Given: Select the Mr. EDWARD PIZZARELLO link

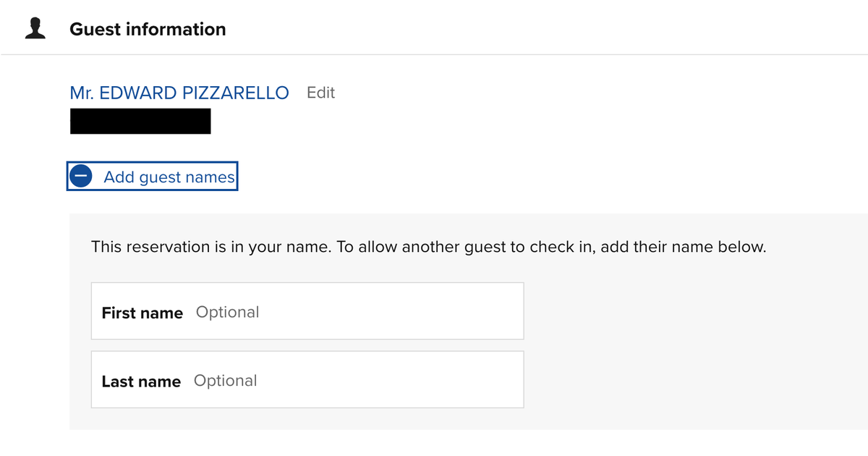Looking at the screenshot, I should pos(179,93).
